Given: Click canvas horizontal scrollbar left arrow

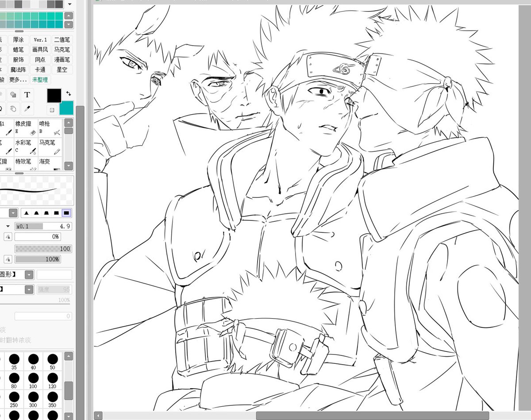Looking at the screenshot, I should tap(98, 416).
